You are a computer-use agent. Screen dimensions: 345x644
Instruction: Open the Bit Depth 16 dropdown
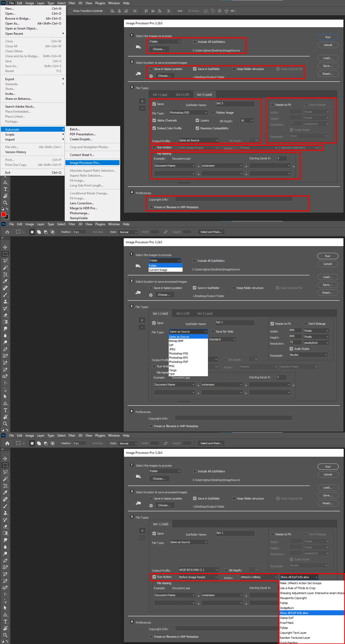(x=247, y=120)
